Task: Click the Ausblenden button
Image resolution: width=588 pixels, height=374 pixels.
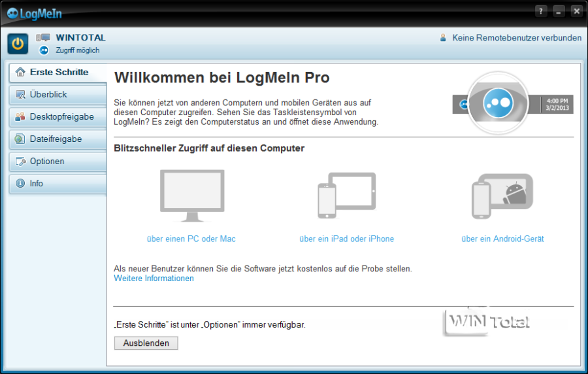Action: (x=146, y=343)
